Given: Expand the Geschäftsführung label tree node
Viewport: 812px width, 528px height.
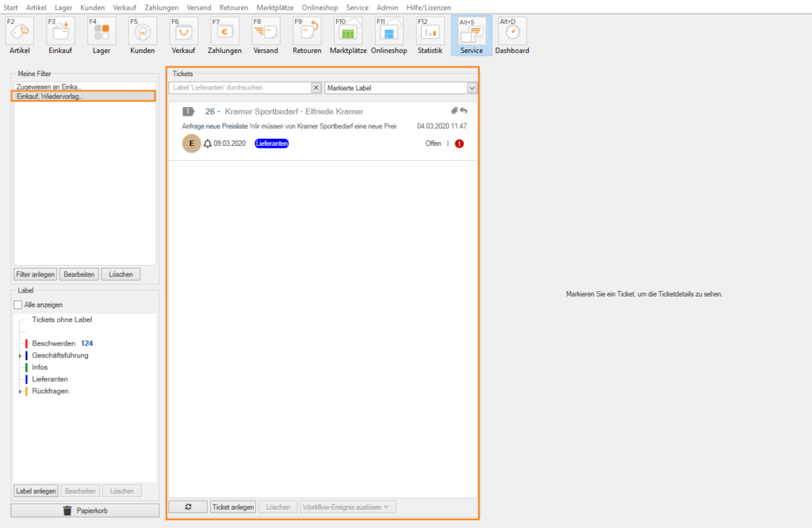Looking at the screenshot, I should click(x=20, y=356).
